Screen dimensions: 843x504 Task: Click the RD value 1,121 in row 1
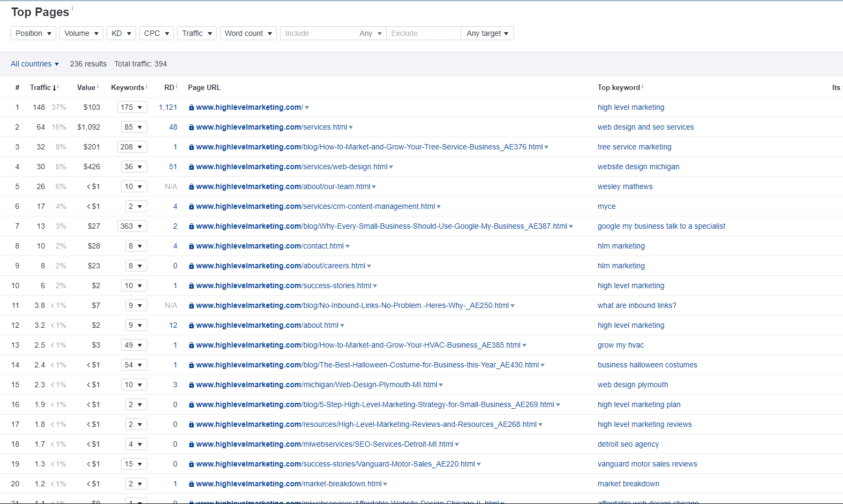pyautogui.click(x=168, y=107)
